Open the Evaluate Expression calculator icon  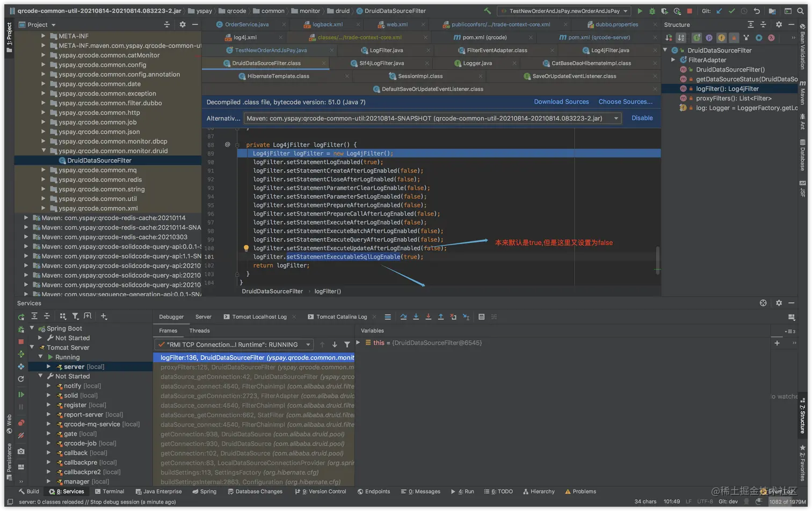point(481,317)
